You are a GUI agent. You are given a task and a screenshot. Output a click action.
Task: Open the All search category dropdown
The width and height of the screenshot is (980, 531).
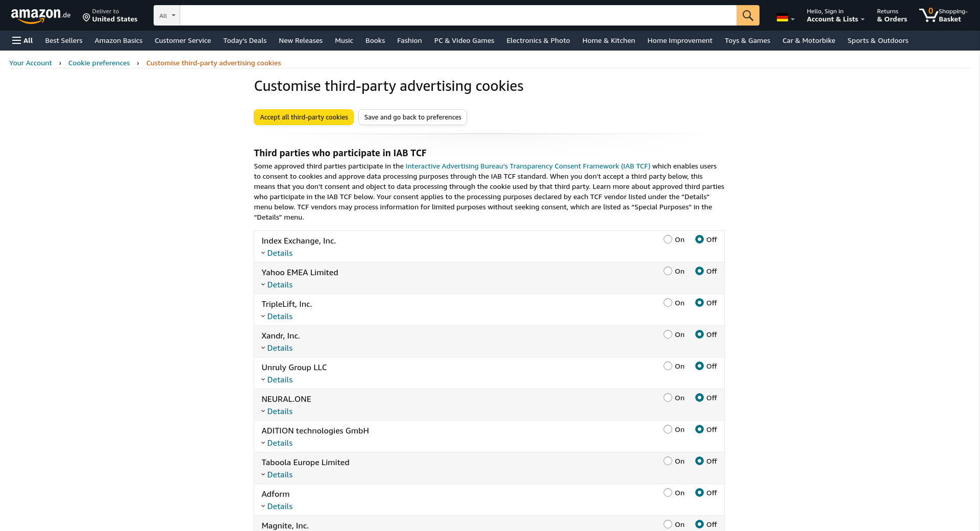(167, 15)
